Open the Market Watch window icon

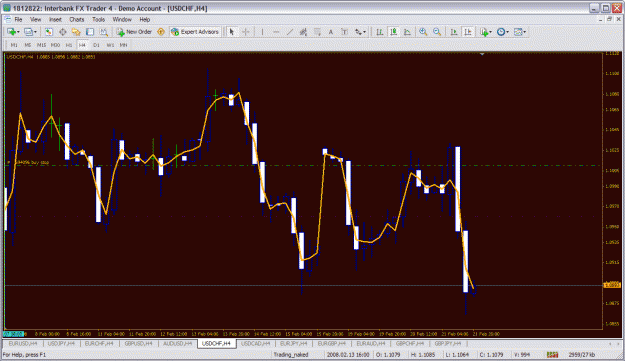pos(49,32)
